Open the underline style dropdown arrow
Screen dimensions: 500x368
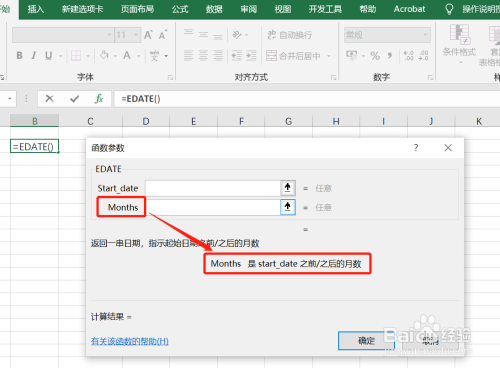[x=60, y=56]
